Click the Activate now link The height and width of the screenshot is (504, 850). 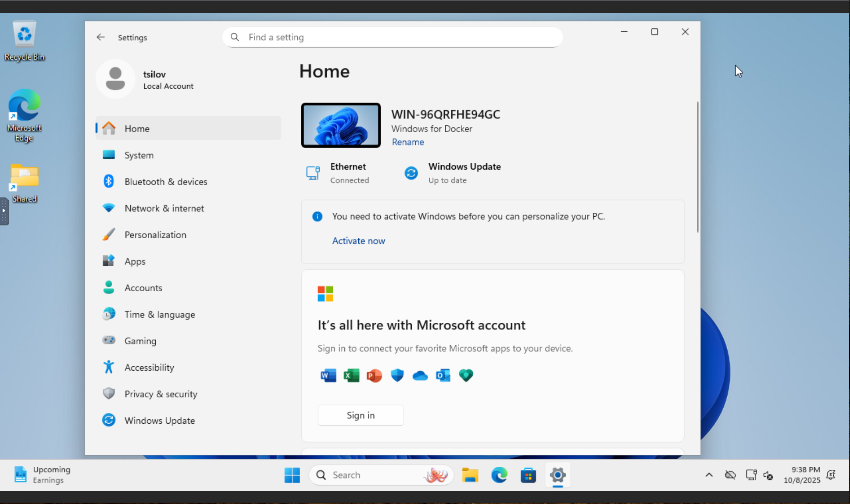coord(358,240)
